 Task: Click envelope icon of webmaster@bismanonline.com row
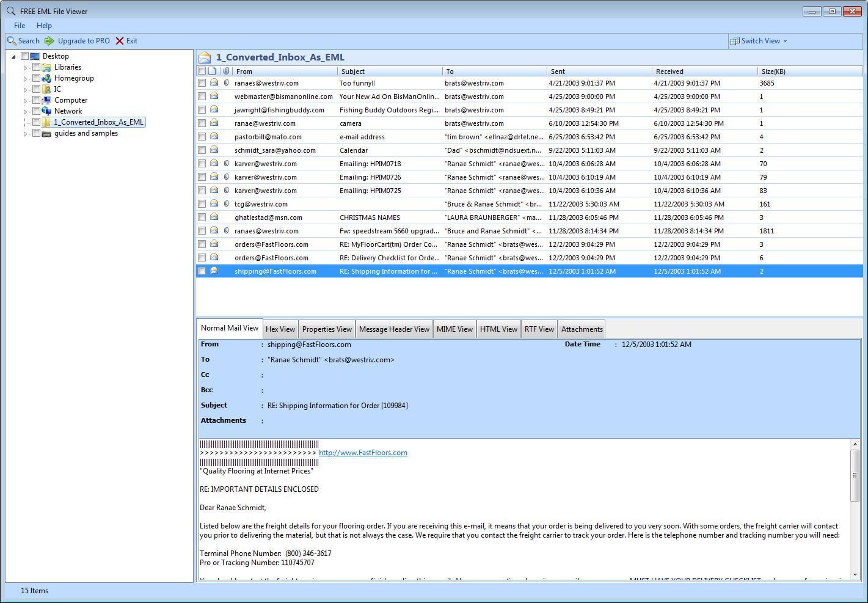click(214, 96)
